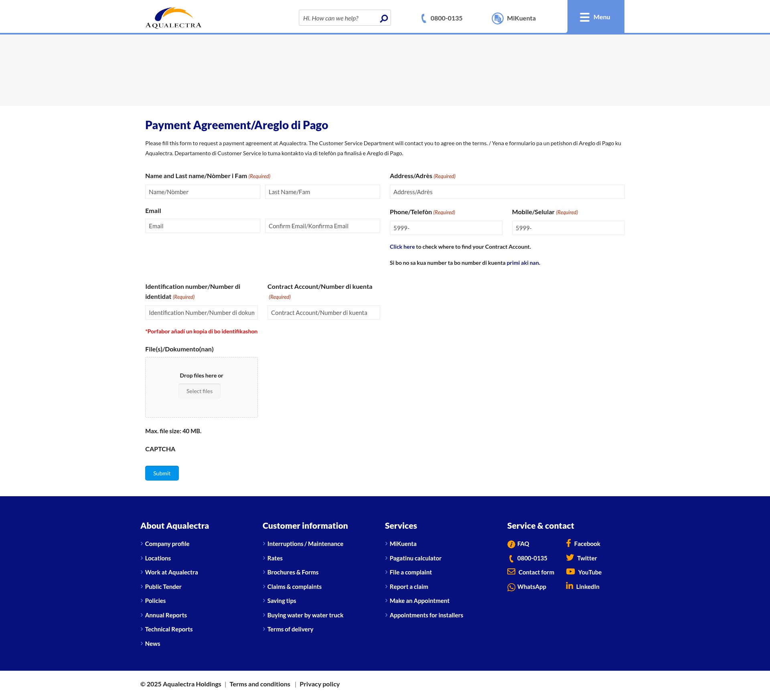
Task: Open Saving tips link
Action: coord(282,601)
